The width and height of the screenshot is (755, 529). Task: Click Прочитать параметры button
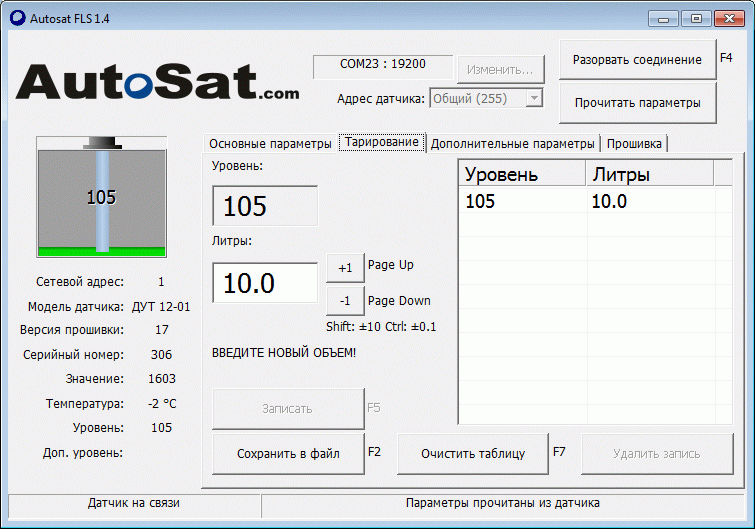(637, 103)
